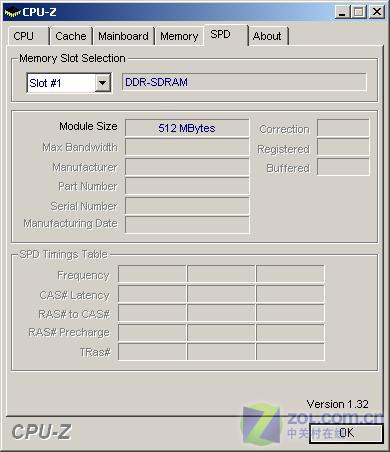Click the Correction field box

pyautogui.click(x=343, y=128)
